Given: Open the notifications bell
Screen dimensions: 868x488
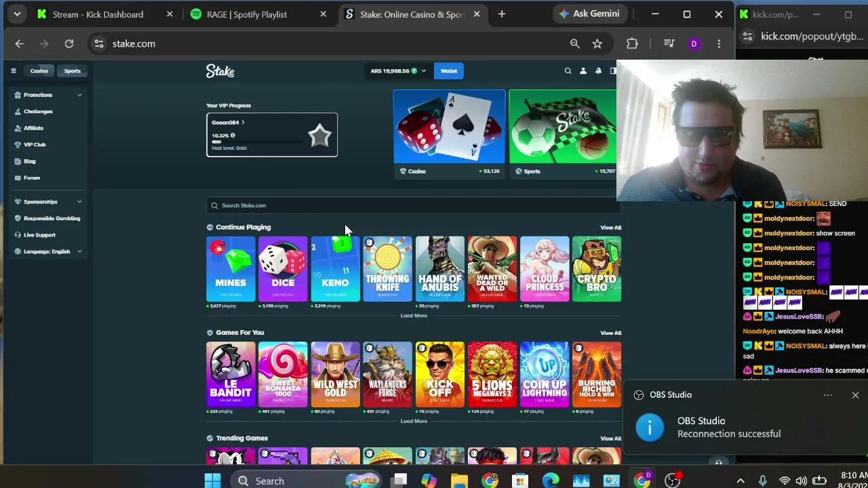Looking at the screenshot, I should click(x=598, y=70).
